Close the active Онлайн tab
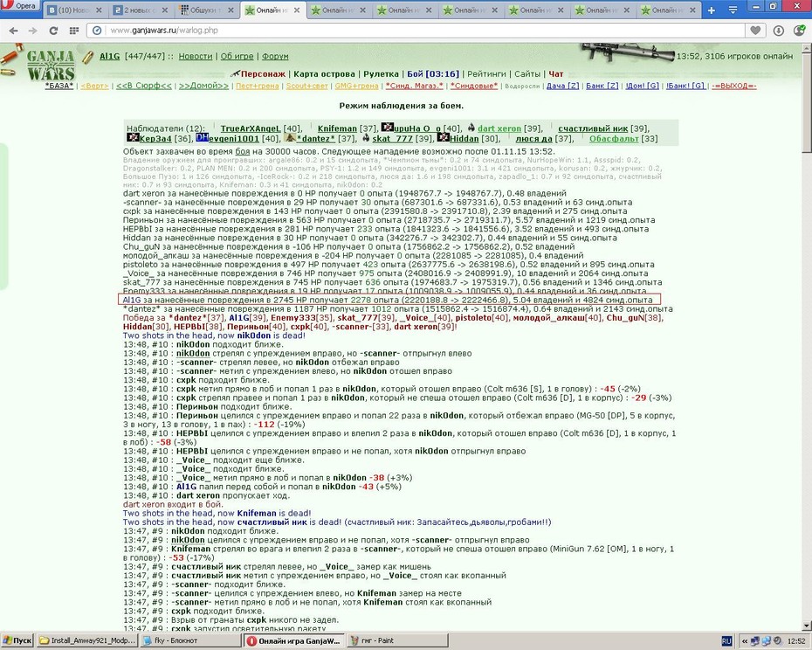 click(x=297, y=10)
